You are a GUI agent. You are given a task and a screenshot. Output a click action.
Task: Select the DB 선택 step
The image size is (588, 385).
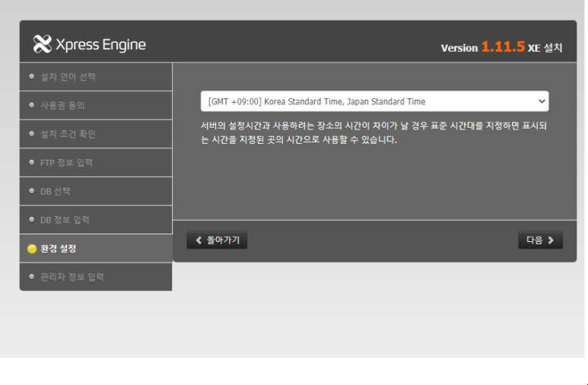pyautogui.click(x=96, y=192)
